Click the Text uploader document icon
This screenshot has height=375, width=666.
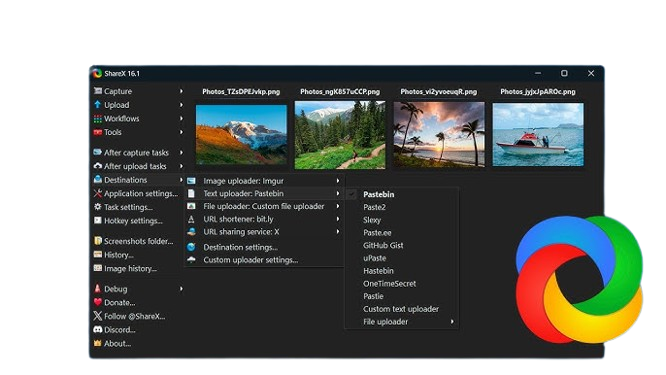pos(192,193)
